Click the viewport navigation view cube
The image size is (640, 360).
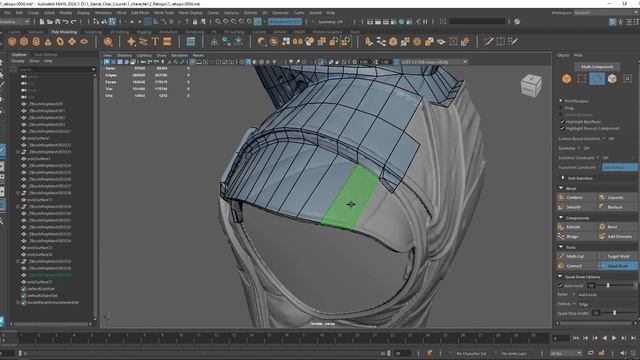tap(531, 85)
